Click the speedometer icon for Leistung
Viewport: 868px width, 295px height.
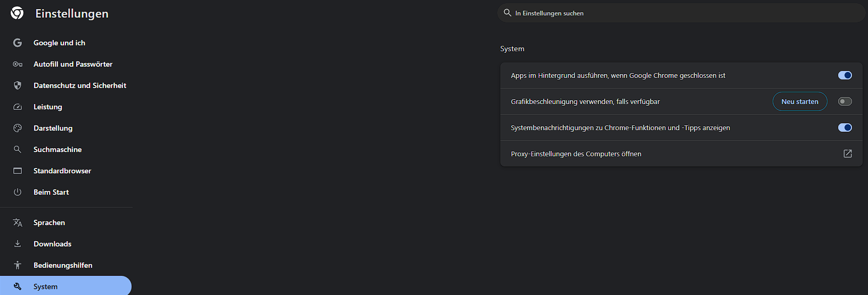click(x=18, y=107)
